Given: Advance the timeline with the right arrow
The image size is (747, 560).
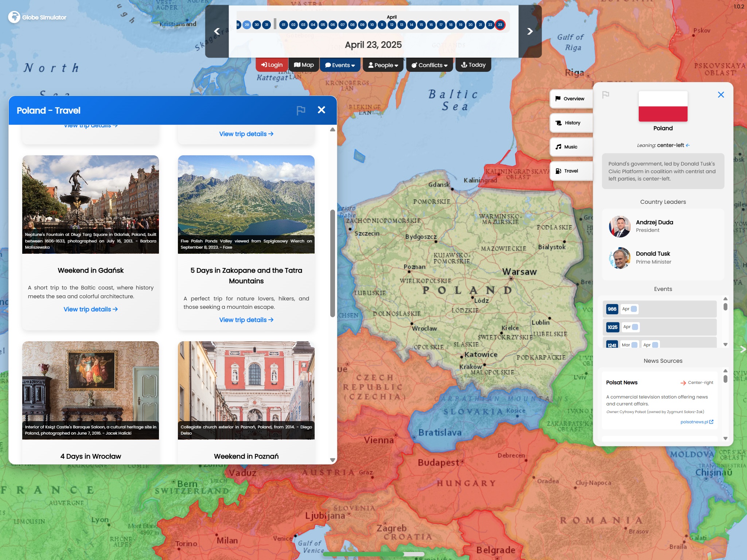Looking at the screenshot, I should coord(530,31).
